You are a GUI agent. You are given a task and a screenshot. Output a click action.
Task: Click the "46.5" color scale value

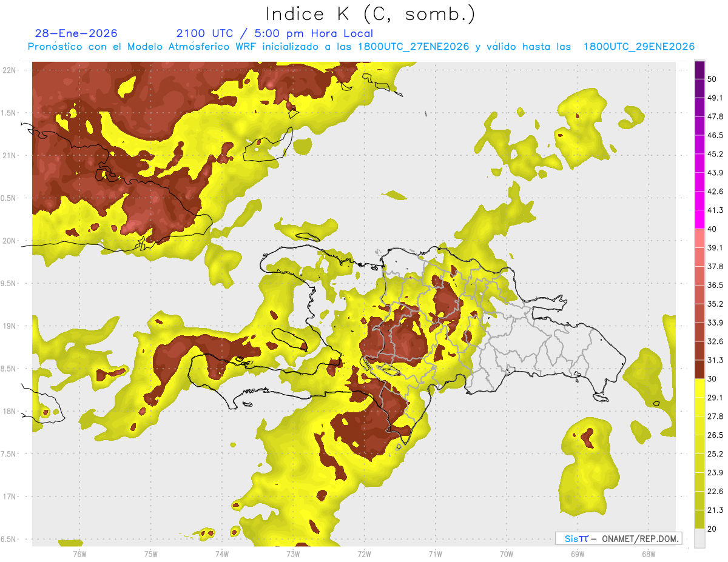[x=715, y=135]
